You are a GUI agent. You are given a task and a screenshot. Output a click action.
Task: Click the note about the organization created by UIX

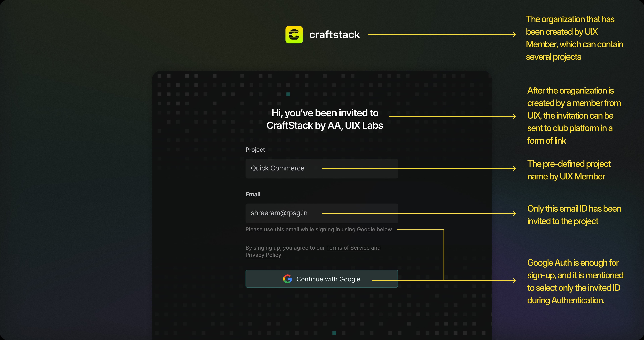575,38
